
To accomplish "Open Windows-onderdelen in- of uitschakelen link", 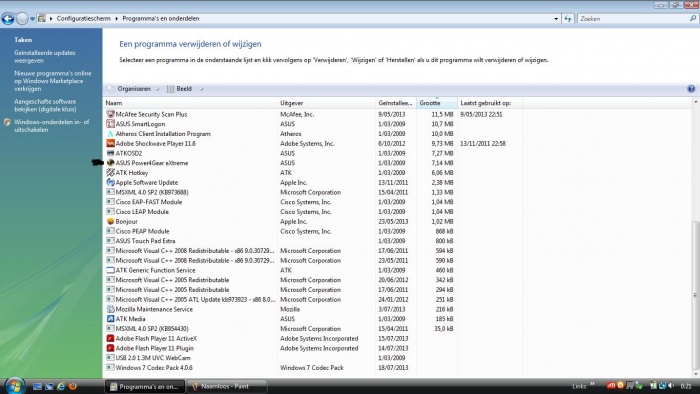I will [x=52, y=126].
